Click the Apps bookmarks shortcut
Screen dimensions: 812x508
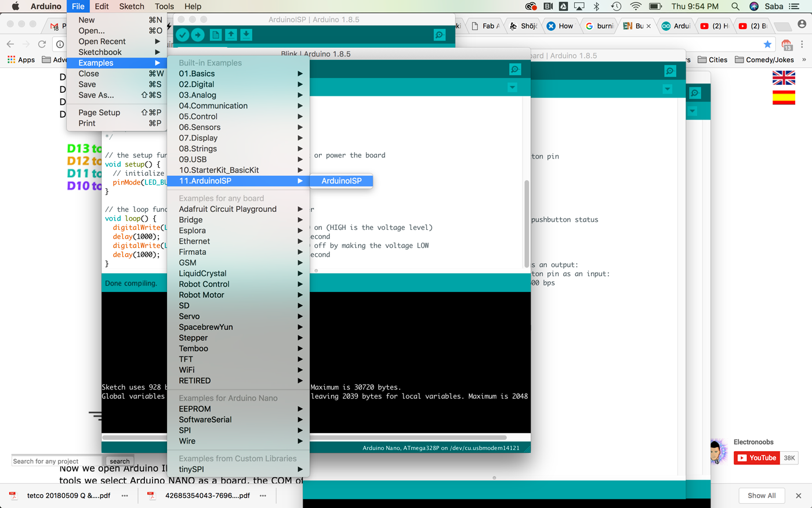point(21,60)
